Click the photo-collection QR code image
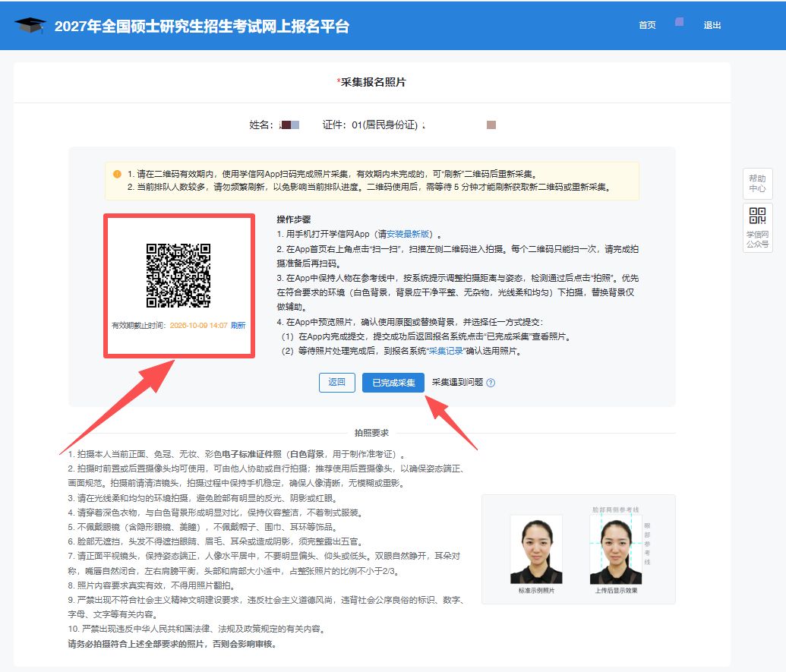 click(178, 275)
